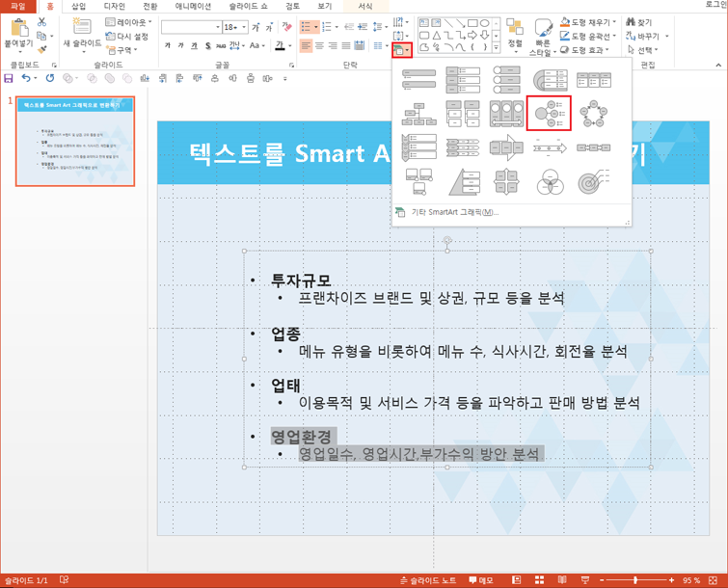Image resolution: width=728 pixels, height=588 pixels.
Task: Choose the Basic Timeline arrow SmartArt layout
Action: pos(550,148)
